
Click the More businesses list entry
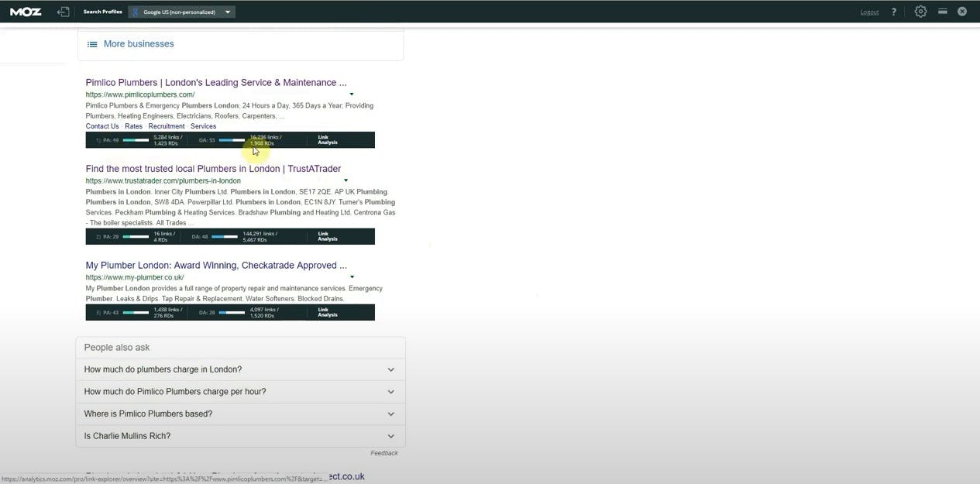click(138, 43)
